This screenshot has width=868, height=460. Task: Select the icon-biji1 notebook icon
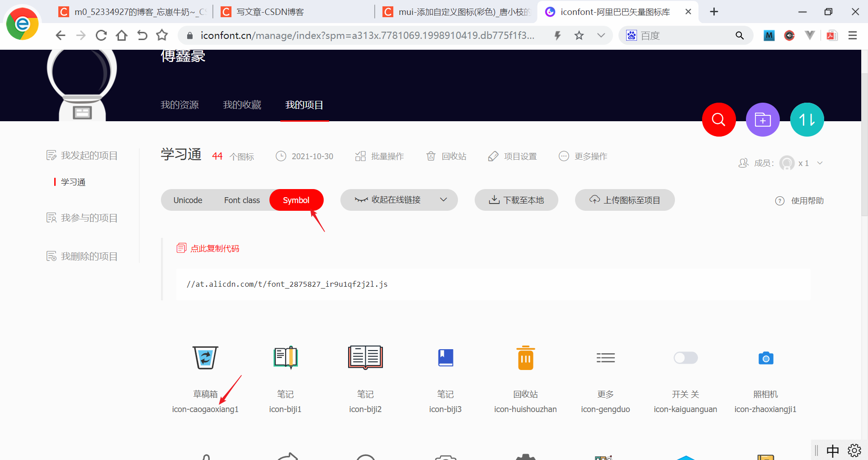pyautogui.click(x=285, y=357)
